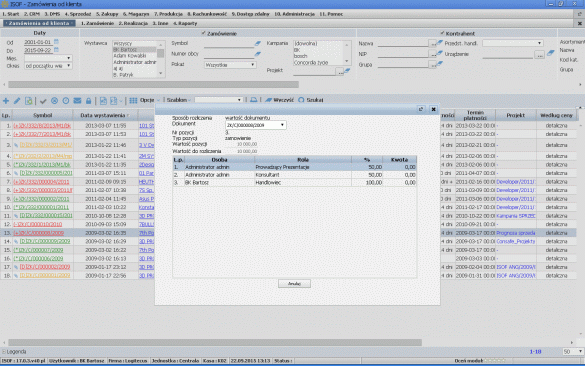Click the grid columns icon beside Opcje
The height and width of the screenshot is (366, 585).
(x=133, y=100)
